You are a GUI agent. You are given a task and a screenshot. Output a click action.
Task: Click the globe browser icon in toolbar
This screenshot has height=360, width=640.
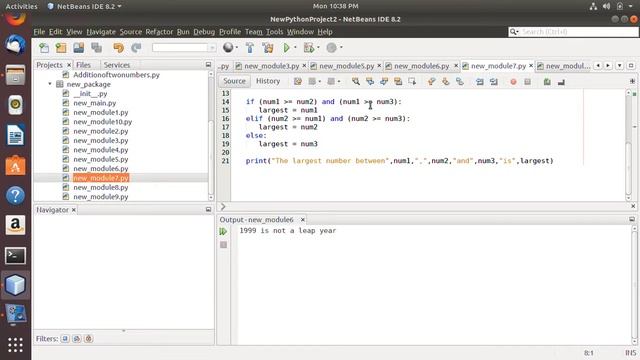pyautogui.click(x=228, y=48)
